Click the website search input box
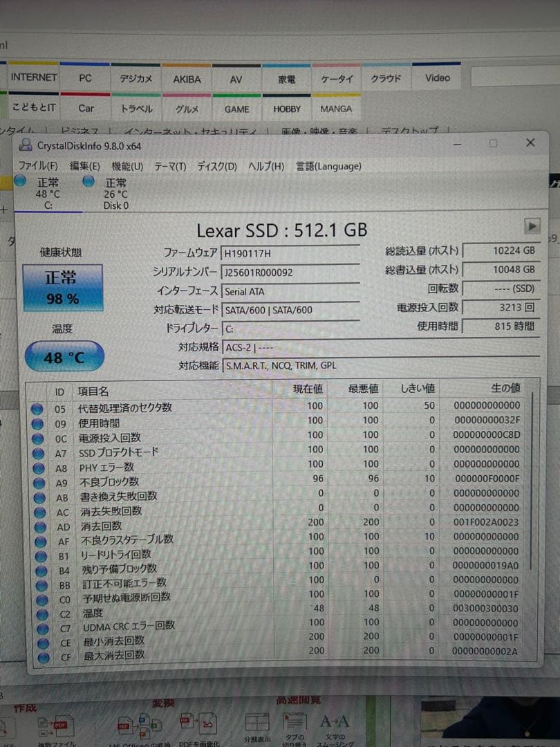The image size is (560, 747). pyautogui.click(x=515, y=76)
